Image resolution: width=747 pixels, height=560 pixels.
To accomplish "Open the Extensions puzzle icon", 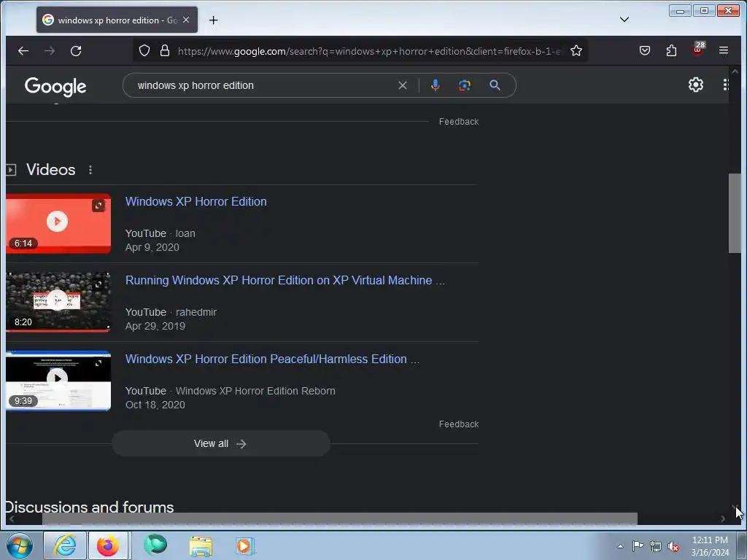I will pos(671,50).
